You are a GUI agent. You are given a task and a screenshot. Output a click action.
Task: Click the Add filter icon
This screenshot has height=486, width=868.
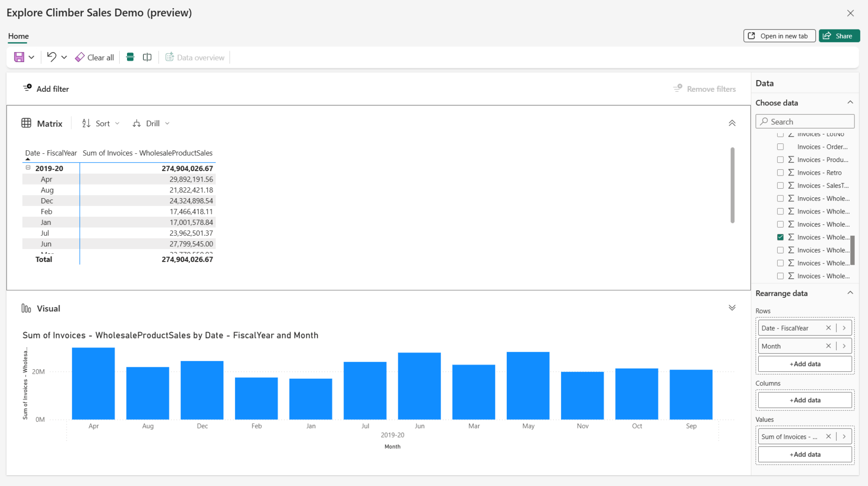tap(28, 88)
